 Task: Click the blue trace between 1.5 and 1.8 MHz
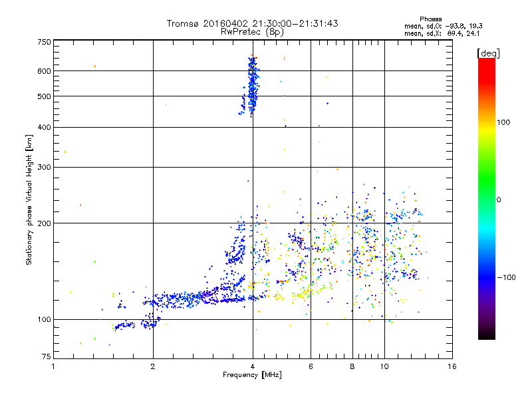[124, 326]
